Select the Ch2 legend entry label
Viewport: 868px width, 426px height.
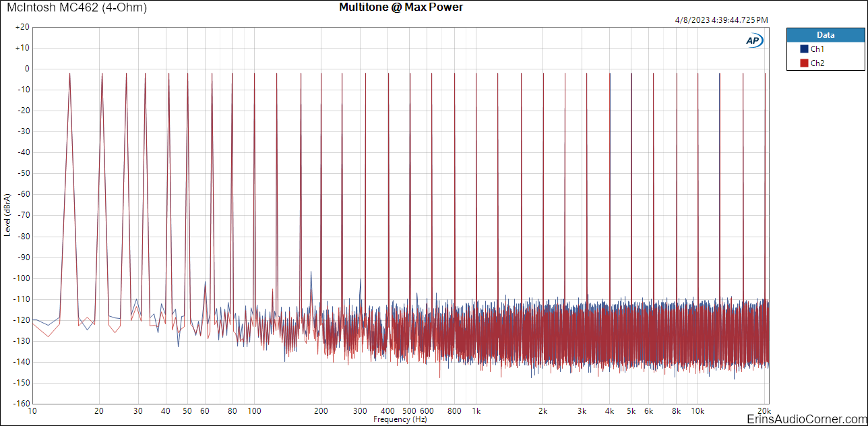tap(817, 63)
